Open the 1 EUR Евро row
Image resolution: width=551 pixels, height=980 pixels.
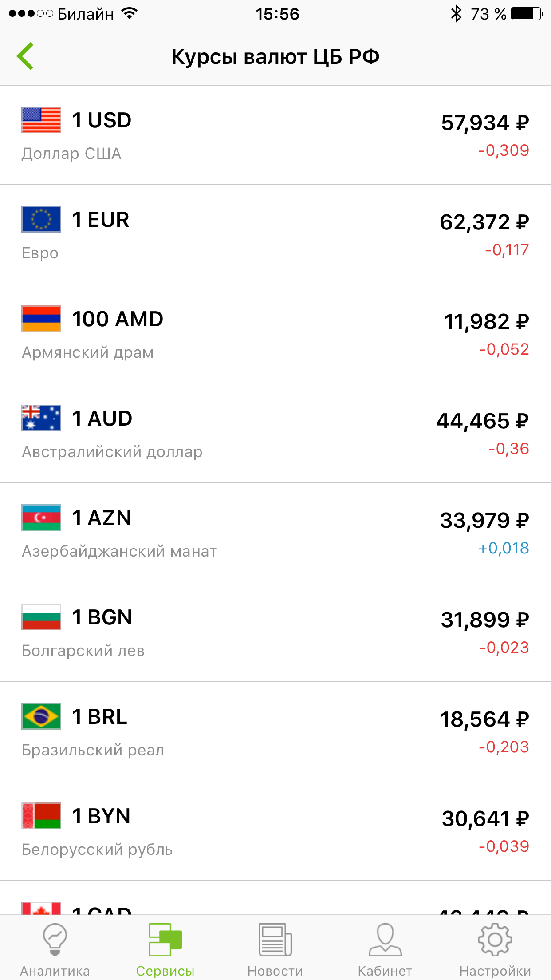[275, 234]
